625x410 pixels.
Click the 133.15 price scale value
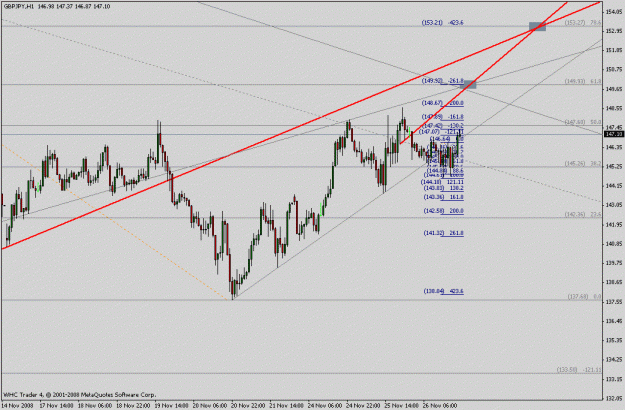(x=614, y=379)
